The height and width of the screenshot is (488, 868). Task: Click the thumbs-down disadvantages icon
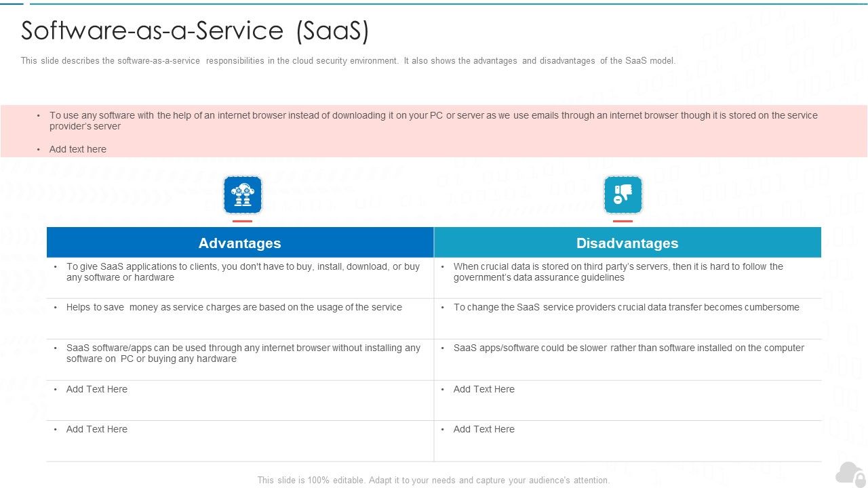coord(623,195)
